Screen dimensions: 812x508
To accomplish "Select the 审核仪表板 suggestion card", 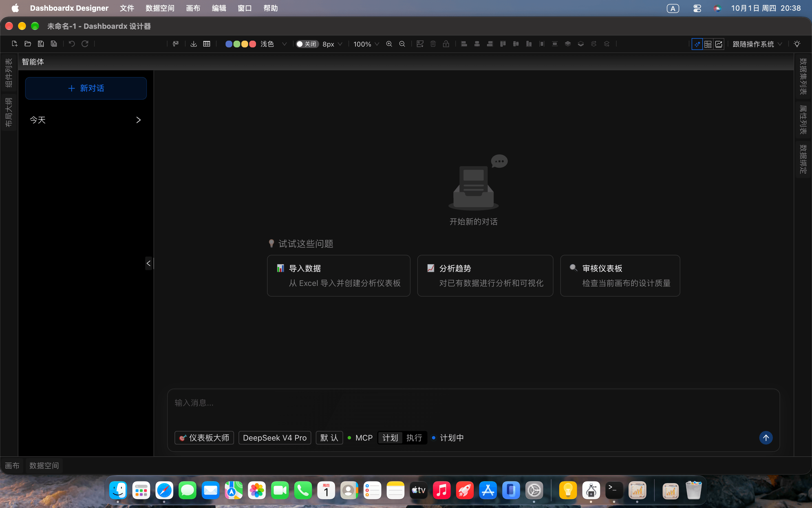I will (620, 275).
